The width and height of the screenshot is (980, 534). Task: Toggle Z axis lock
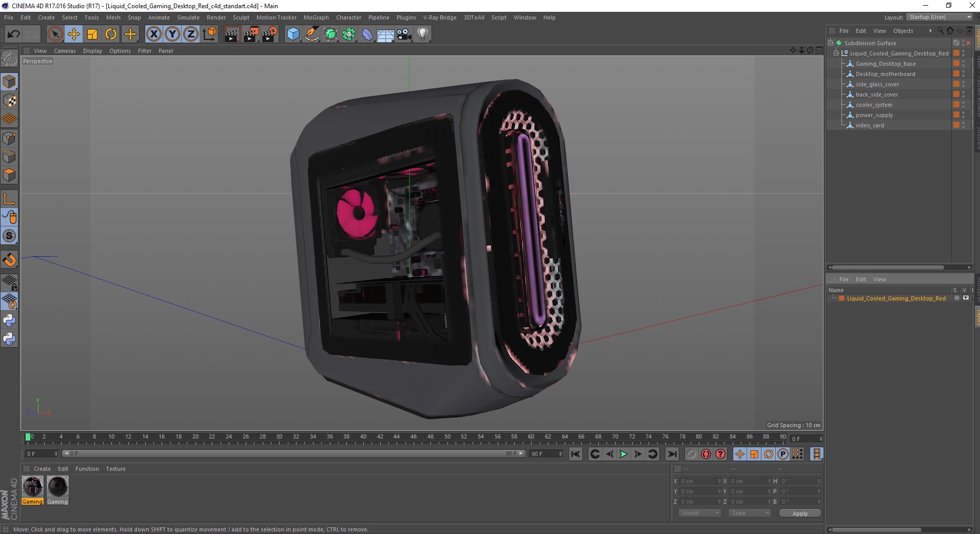point(191,34)
